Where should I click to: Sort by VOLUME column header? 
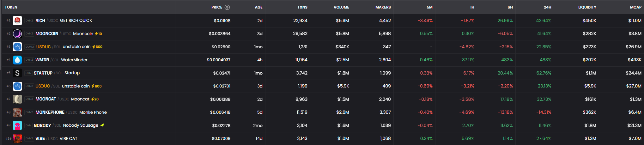(341, 7)
